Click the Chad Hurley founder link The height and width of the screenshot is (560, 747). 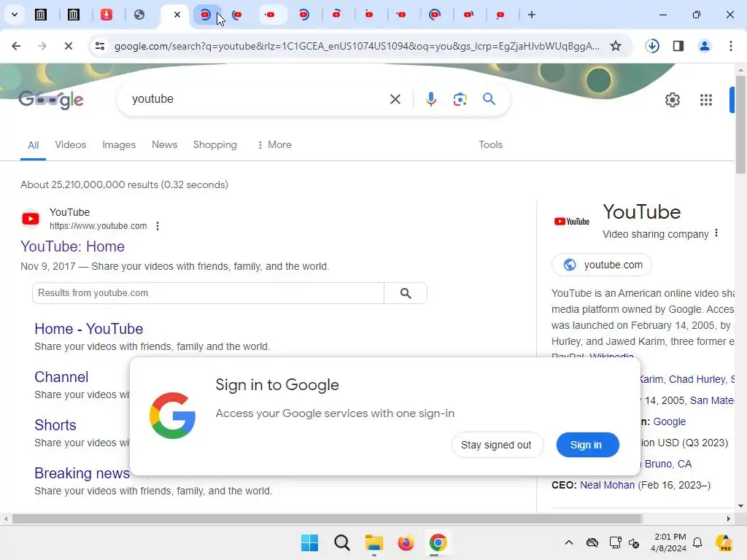click(x=697, y=379)
